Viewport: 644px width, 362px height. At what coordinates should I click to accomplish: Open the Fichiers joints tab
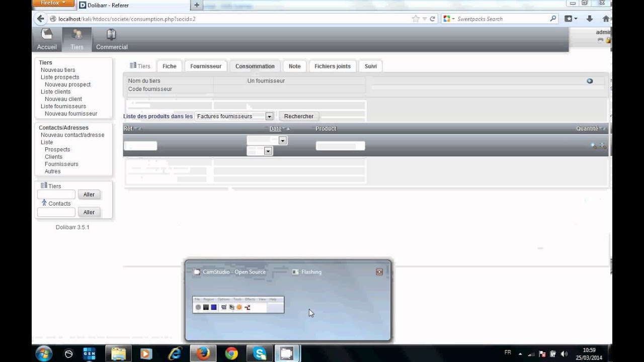coord(333,66)
